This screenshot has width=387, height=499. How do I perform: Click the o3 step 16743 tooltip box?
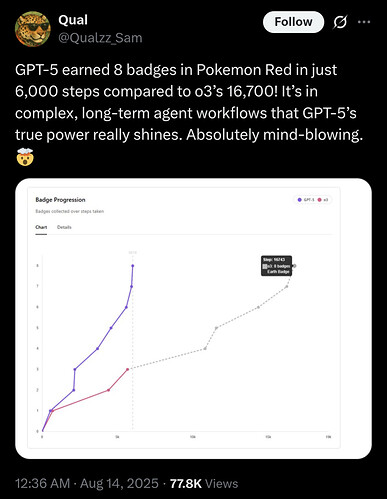[x=276, y=265]
